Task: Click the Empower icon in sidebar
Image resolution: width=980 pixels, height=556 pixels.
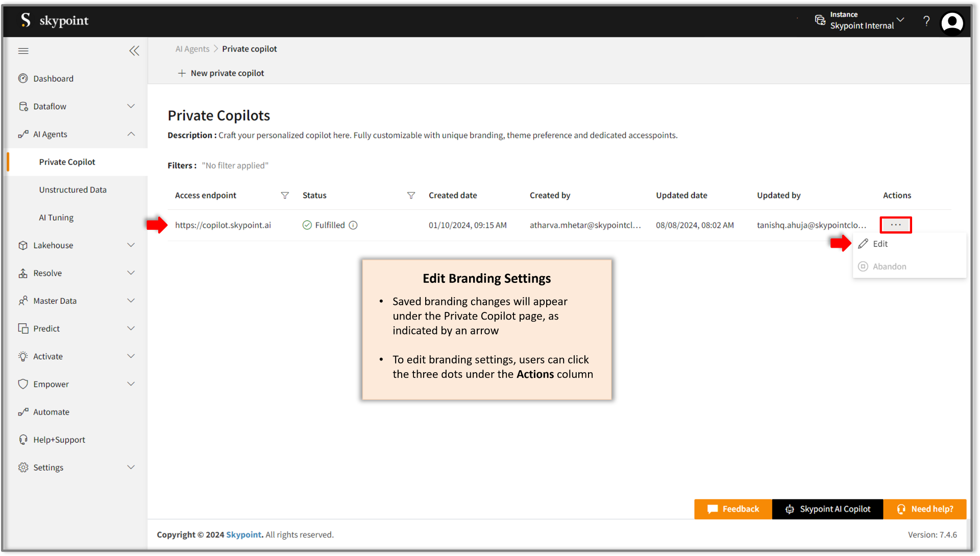Action: click(22, 383)
